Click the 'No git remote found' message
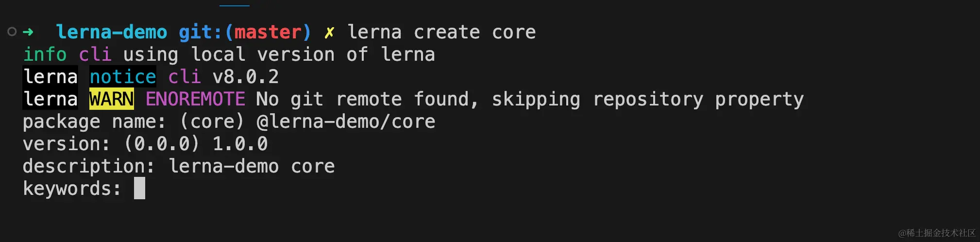The width and height of the screenshot is (980, 242). coord(367,99)
